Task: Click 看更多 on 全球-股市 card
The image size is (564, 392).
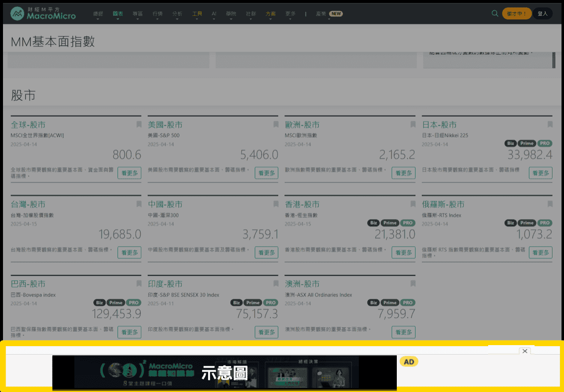Action: [x=129, y=173]
